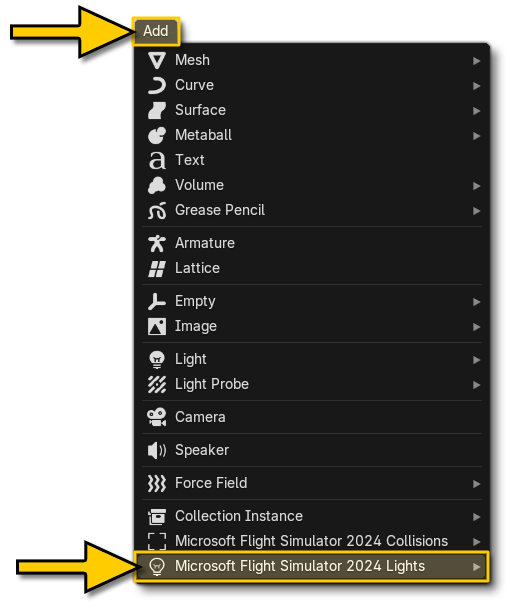Click the Camera icon

click(x=157, y=417)
